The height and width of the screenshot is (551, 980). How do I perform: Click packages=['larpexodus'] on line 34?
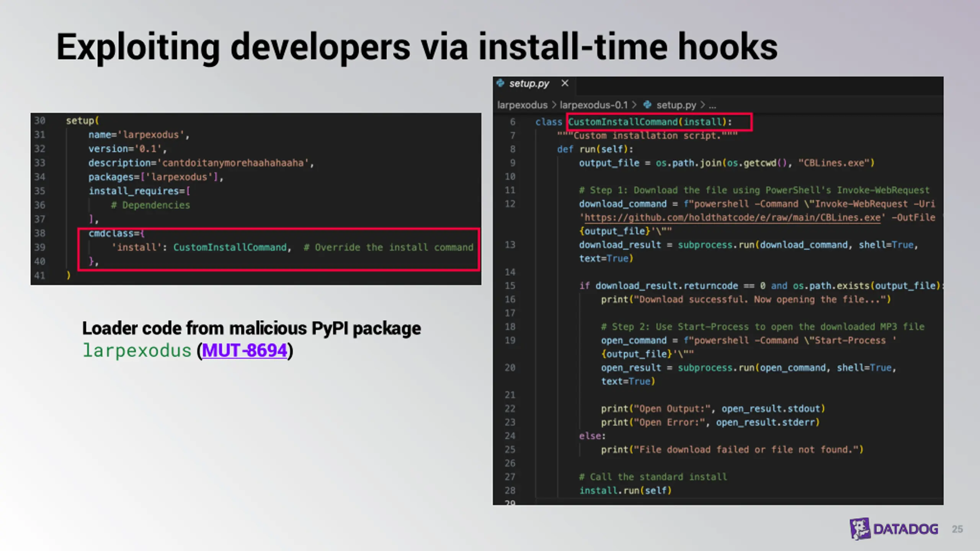(x=155, y=177)
